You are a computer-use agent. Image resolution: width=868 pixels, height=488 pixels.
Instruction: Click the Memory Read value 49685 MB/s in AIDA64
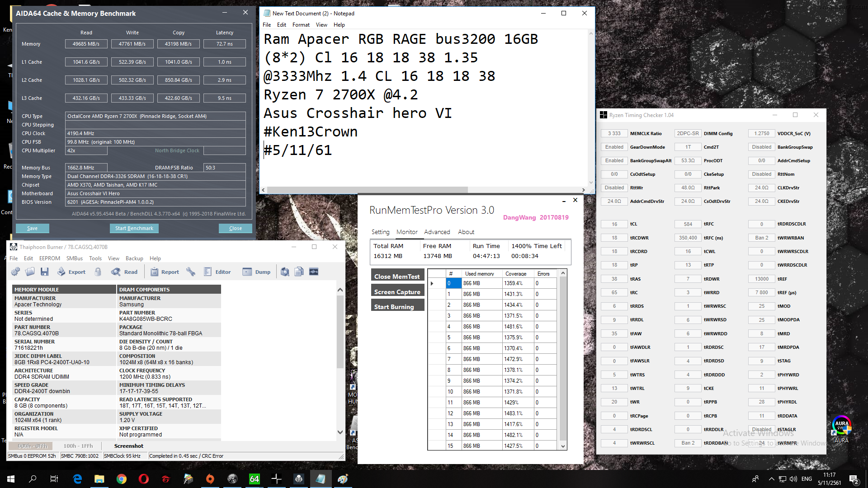[86, 44]
